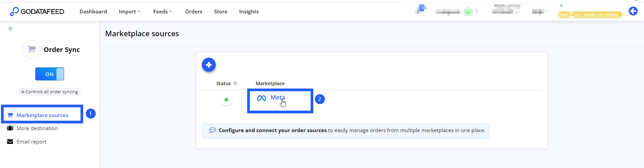Click the Order Sync cart icon
This screenshot has width=644, height=168.
coord(32,49)
